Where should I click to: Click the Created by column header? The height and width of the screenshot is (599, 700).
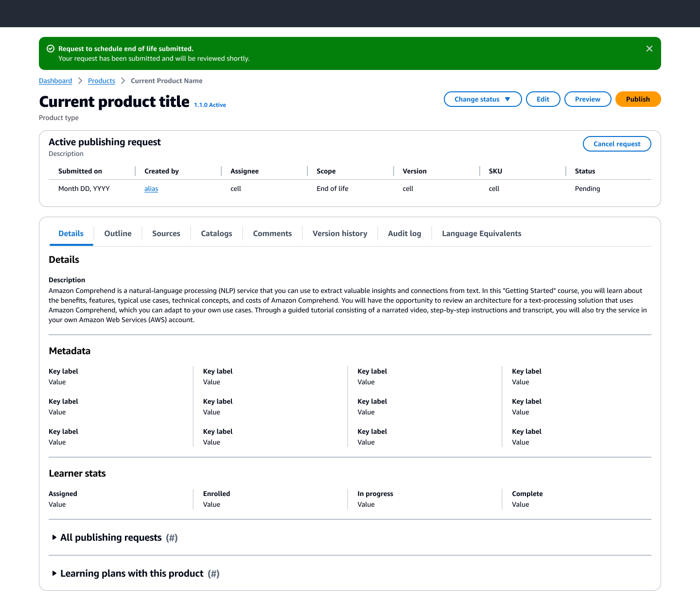pyautogui.click(x=161, y=171)
